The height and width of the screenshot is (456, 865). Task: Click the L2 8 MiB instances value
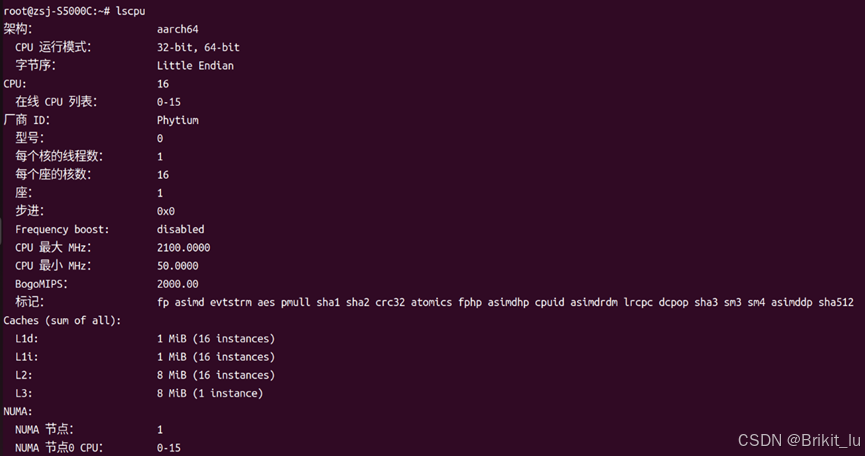click(216, 375)
